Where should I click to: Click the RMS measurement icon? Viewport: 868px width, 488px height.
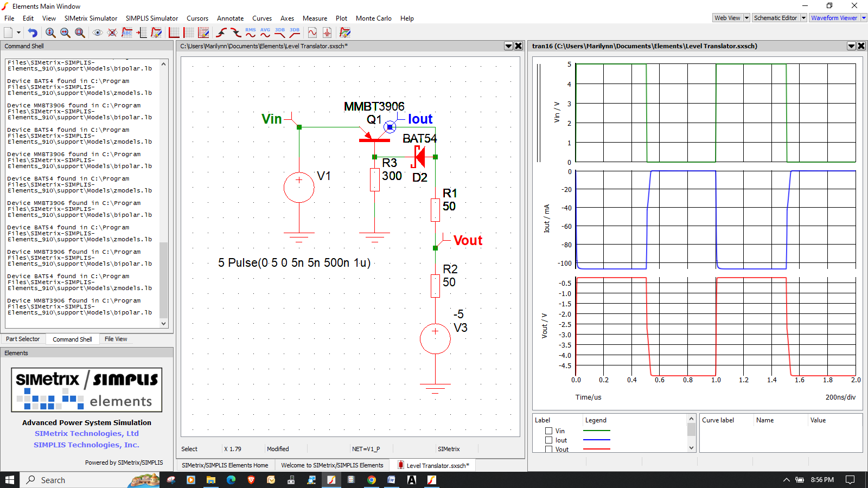coord(251,33)
